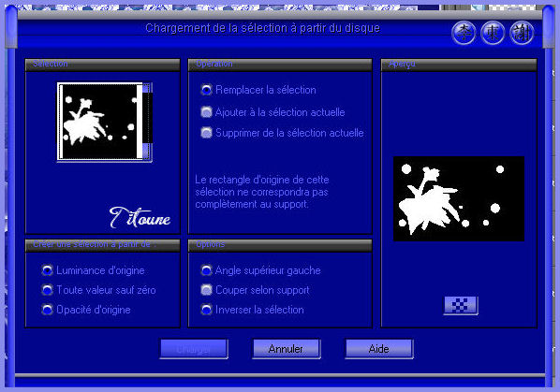Image resolution: width=560 pixels, height=392 pixels.
Task: Click the last Chinese-character title bar icon
Action: [x=522, y=33]
